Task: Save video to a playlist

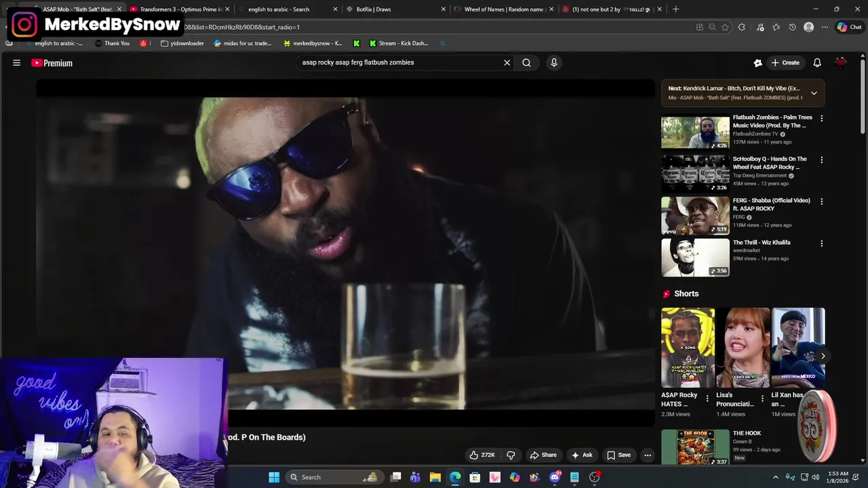Action: point(618,455)
